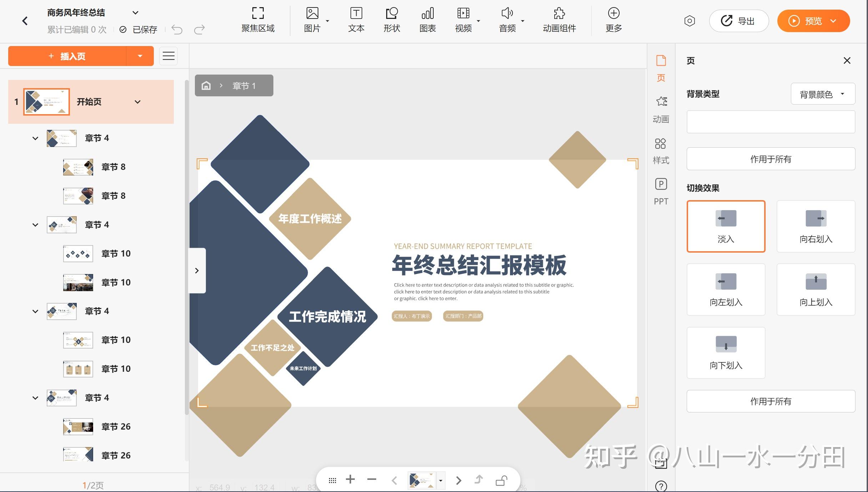This screenshot has width=868, height=492.
Task: Click the 工作不足之处 diamond on canvas
Action: (x=272, y=348)
